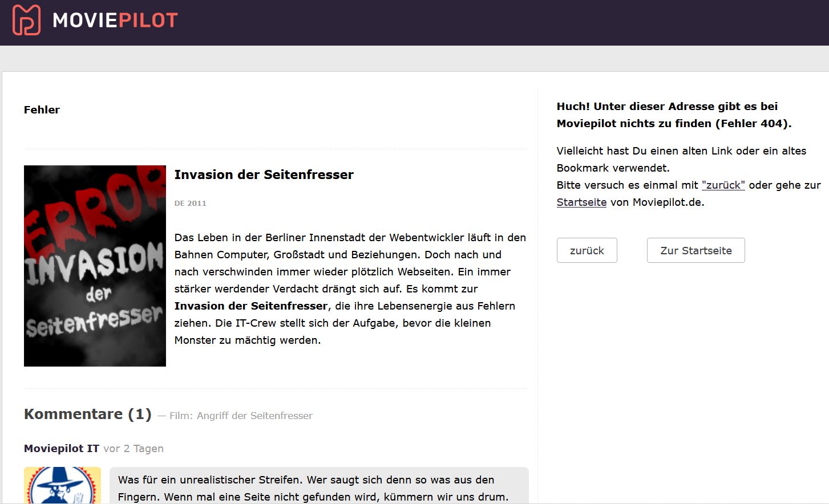Screen dimensions: 829x504
Task: Click the MOVIEPILOT wordmark in header
Action: 115,21
